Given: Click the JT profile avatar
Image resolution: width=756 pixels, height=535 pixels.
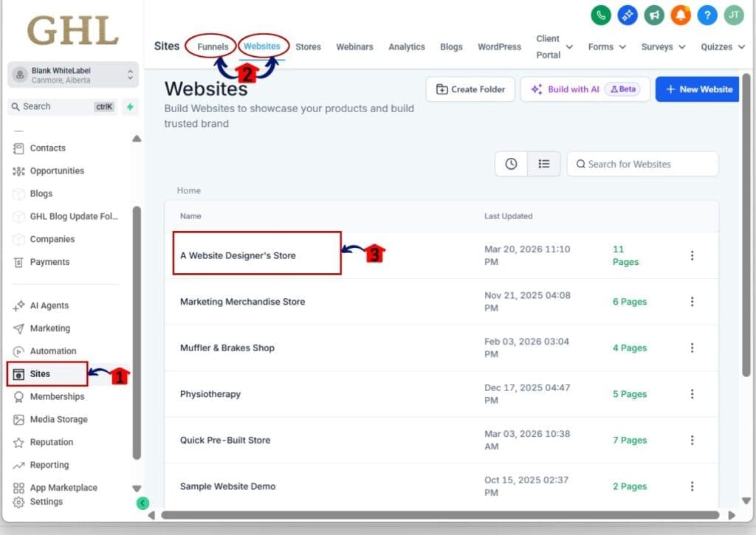Looking at the screenshot, I should (x=733, y=15).
